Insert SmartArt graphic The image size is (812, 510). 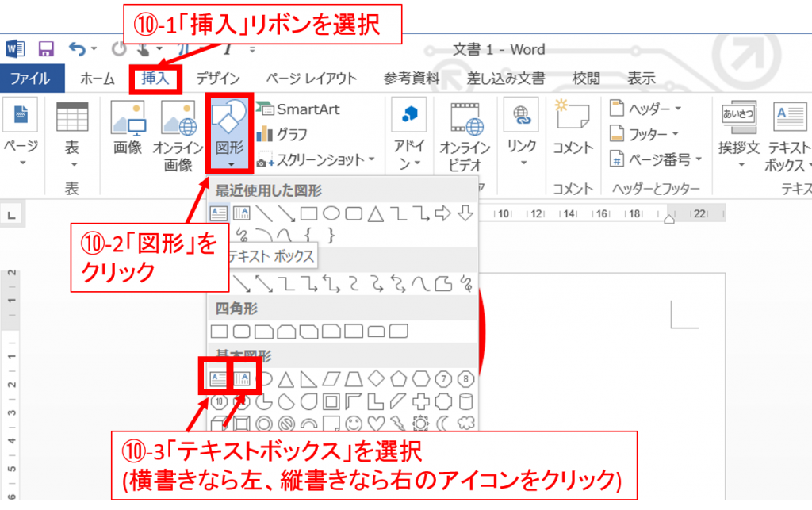tap(297, 109)
